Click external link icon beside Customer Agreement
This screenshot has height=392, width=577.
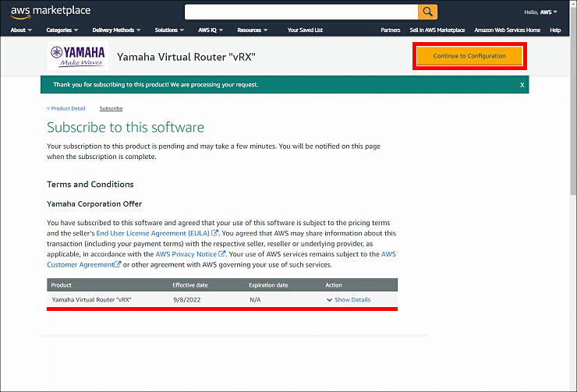(118, 264)
